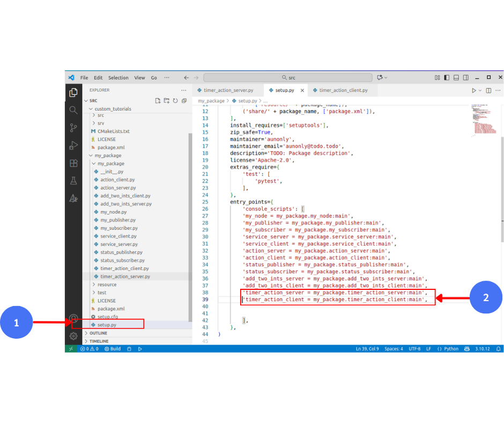Open the Search view in activity bar
This screenshot has width=504, height=423.
(x=73, y=110)
